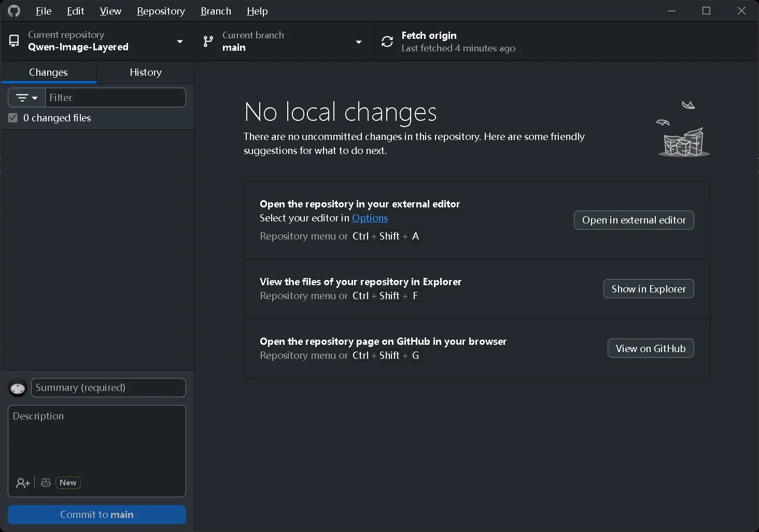Viewport: 759px width, 532px height.
Task: Toggle the 0 changed files checkbox
Action: click(13, 118)
